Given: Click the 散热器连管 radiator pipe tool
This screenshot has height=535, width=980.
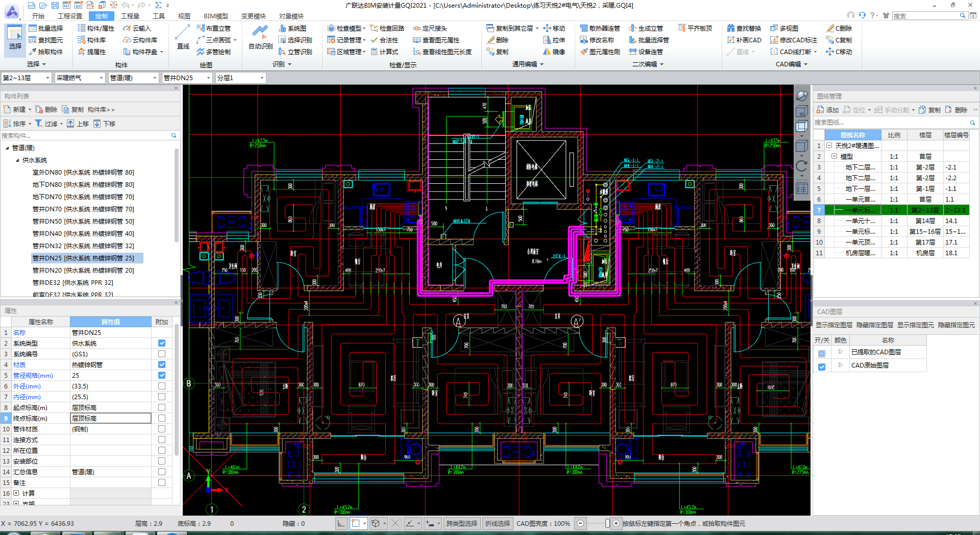Looking at the screenshot, I should [600, 29].
